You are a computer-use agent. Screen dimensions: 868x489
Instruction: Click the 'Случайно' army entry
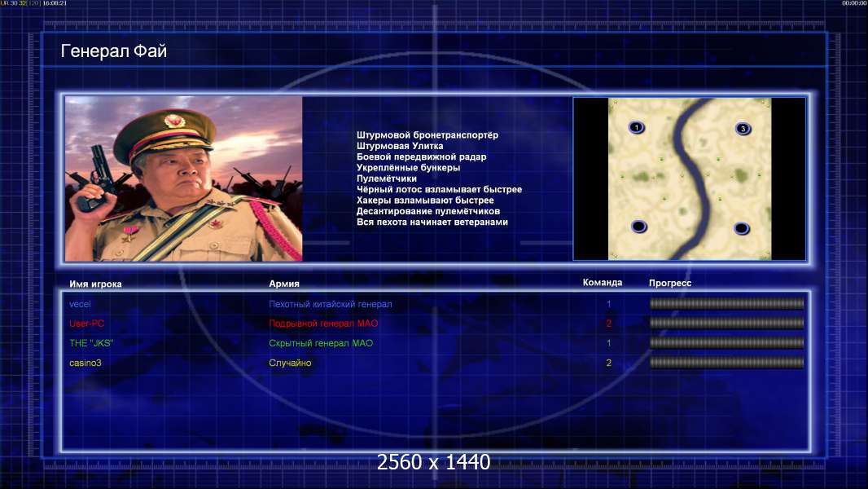click(x=290, y=363)
